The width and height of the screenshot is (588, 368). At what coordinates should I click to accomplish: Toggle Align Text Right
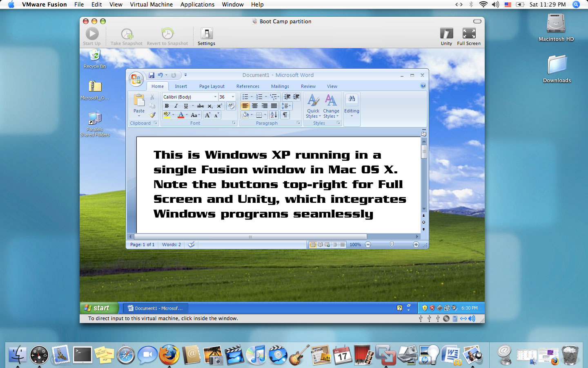[265, 106]
